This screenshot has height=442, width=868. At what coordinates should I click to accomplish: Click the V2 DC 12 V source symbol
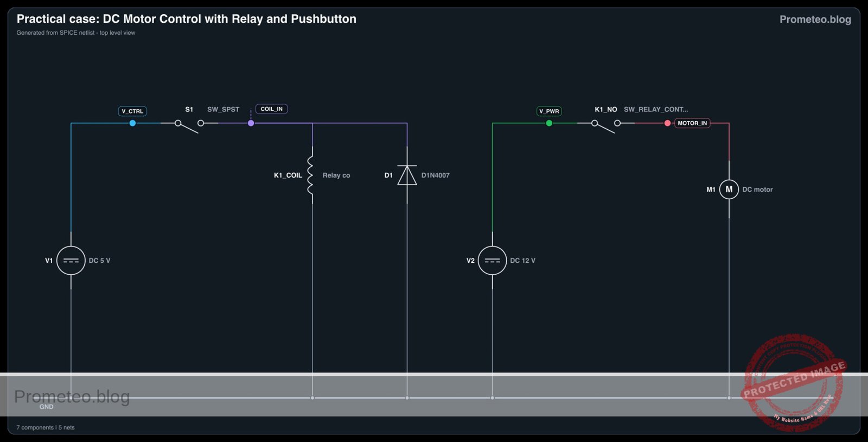point(492,261)
